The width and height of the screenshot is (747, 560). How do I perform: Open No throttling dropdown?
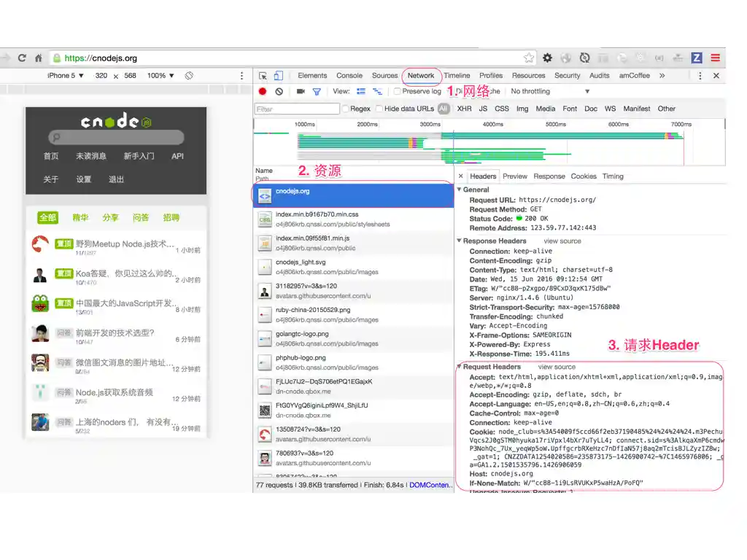tap(550, 91)
